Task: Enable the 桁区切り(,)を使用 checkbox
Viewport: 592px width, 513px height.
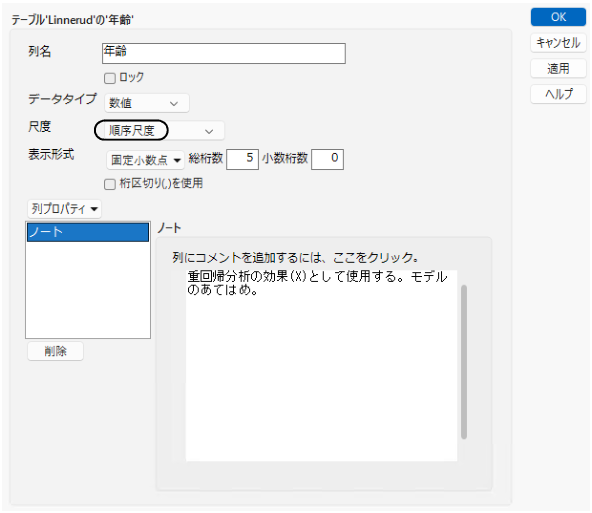Action: (x=110, y=184)
